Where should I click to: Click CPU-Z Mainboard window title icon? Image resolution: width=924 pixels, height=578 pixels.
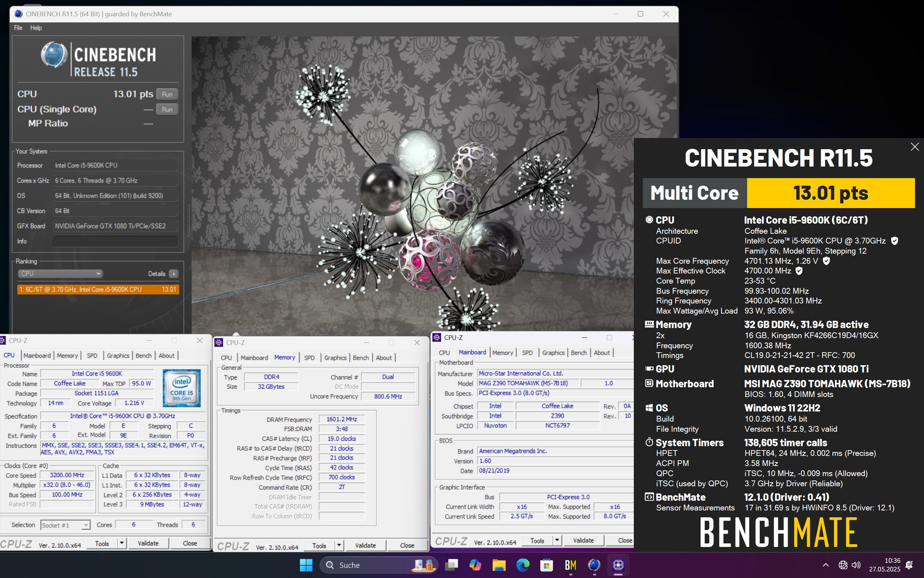pos(437,337)
